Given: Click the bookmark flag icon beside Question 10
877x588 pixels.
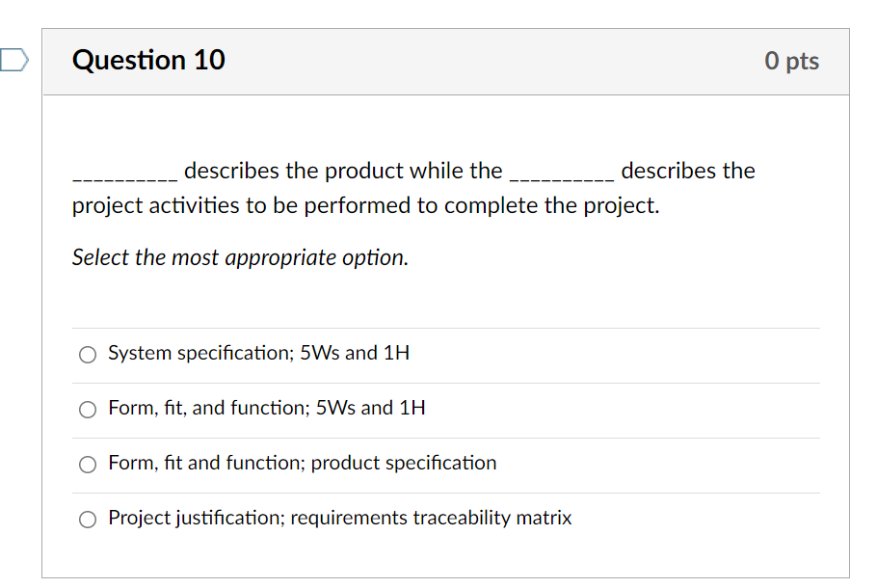Looking at the screenshot, I should click(11, 60).
